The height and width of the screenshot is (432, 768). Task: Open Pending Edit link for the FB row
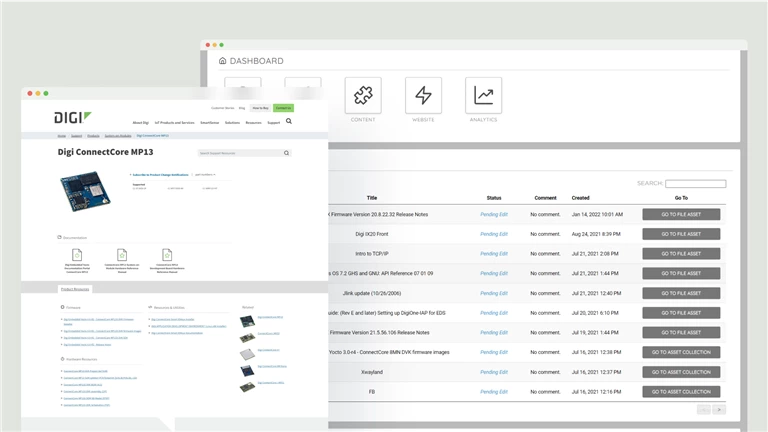tap(494, 391)
